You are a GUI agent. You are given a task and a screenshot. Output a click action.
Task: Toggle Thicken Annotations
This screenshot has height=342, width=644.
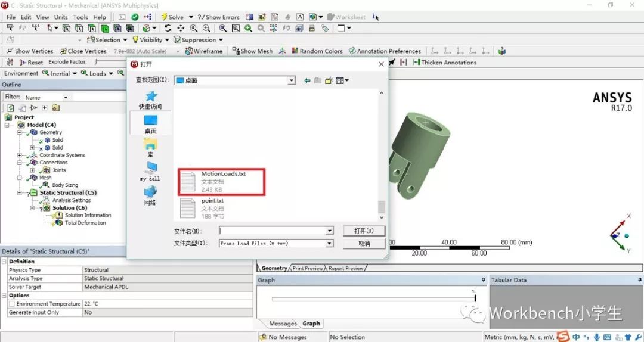click(445, 62)
